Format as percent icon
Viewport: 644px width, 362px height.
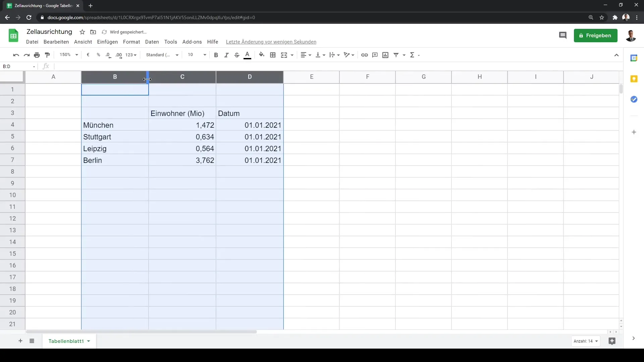(98, 55)
